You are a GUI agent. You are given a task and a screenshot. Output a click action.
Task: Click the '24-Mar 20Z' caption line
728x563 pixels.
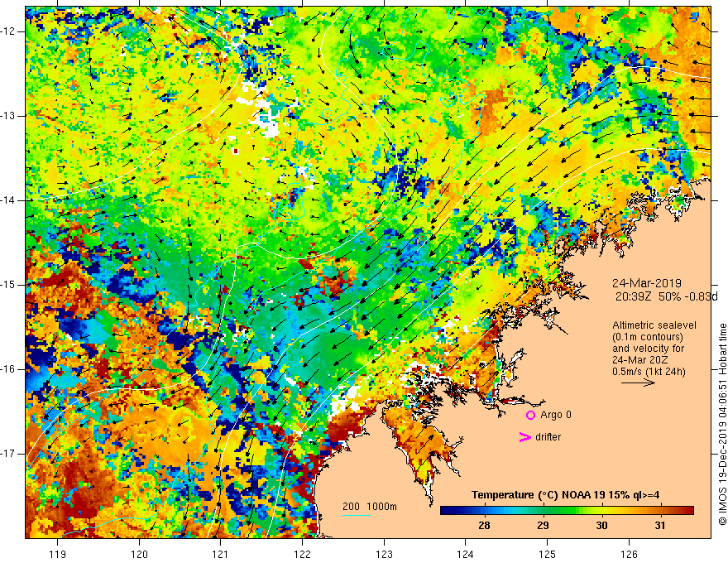point(639,360)
